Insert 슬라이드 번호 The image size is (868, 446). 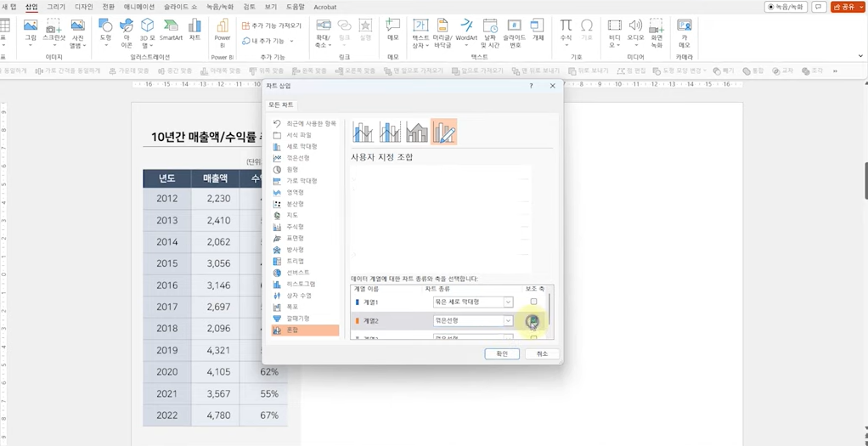click(515, 32)
